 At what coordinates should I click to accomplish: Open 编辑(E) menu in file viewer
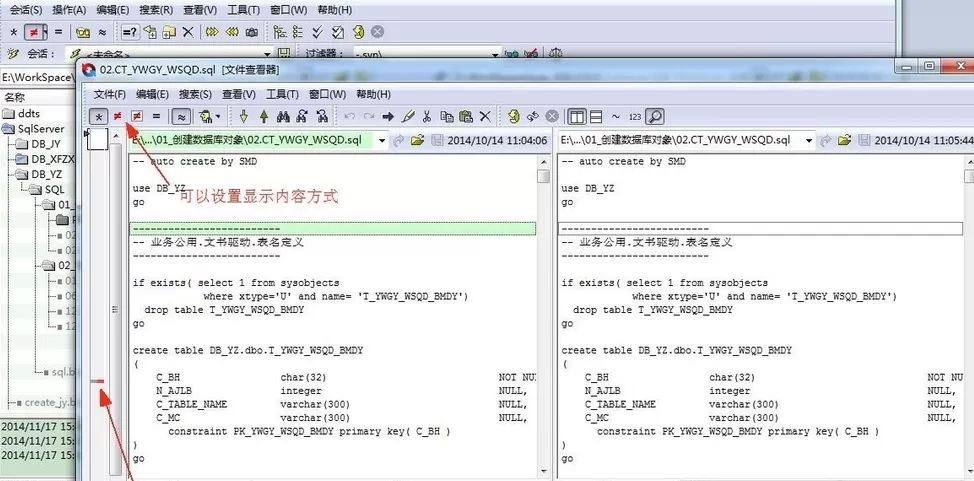click(153, 94)
